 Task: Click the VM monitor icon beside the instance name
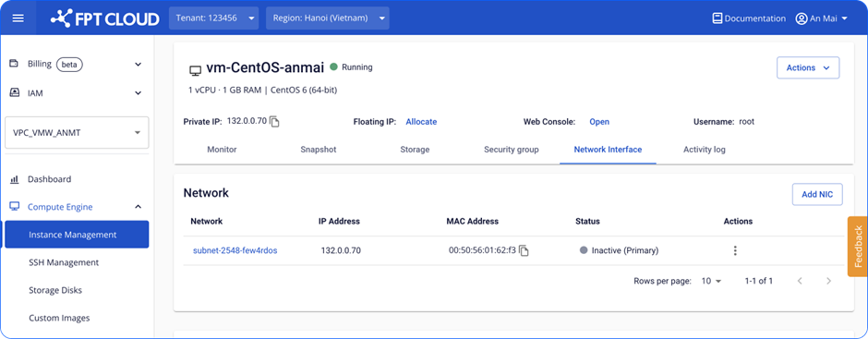click(195, 71)
